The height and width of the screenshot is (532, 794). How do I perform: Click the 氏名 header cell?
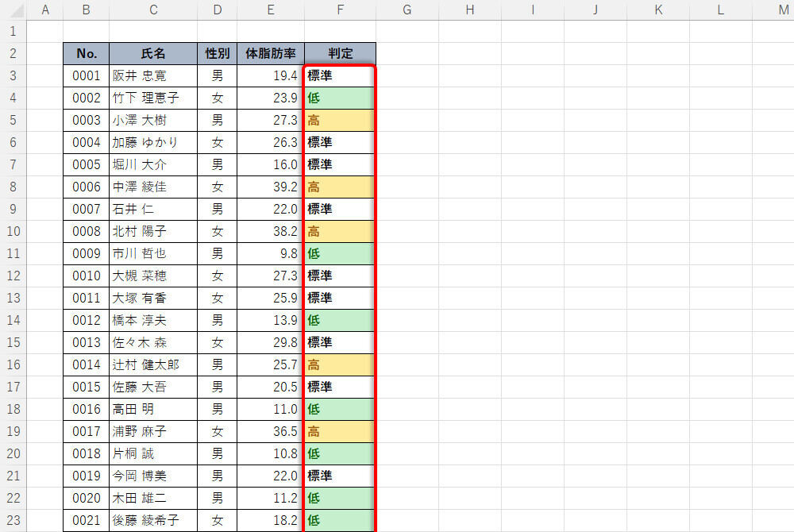(x=153, y=54)
